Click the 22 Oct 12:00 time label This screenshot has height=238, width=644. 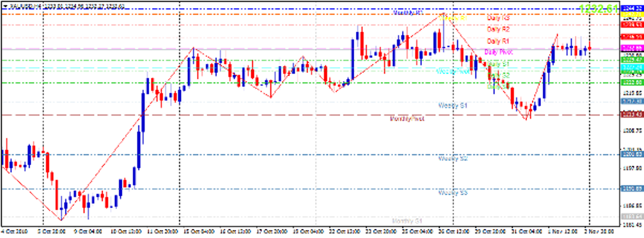click(x=344, y=231)
